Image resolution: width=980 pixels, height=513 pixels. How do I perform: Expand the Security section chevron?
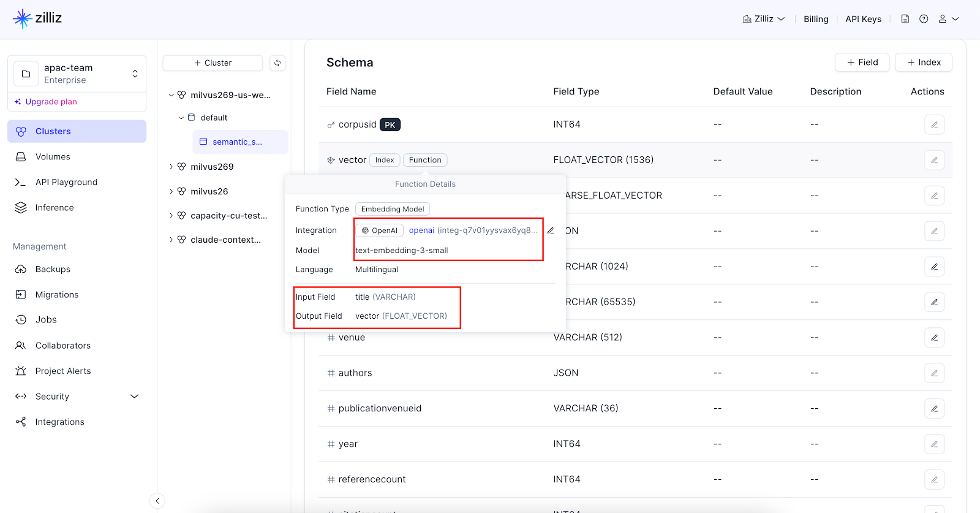(x=135, y=397)
